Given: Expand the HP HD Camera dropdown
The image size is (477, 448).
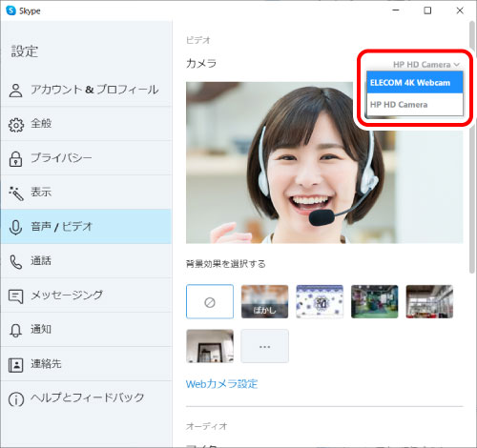Looking at the screenshot, I should tap(426, 65).
